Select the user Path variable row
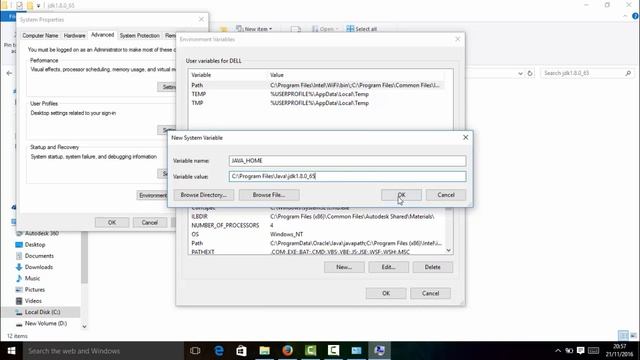The height and width of the screenshot is (360, 640). [317, 85]
